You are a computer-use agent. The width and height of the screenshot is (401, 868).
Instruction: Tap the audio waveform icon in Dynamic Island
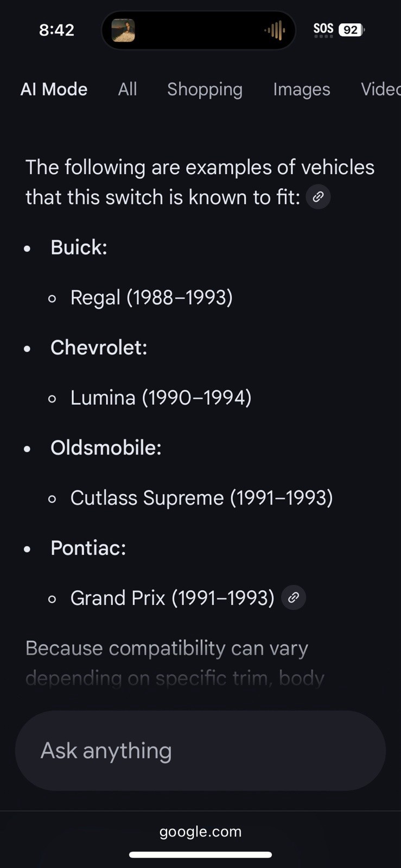(x=275, y=30)
